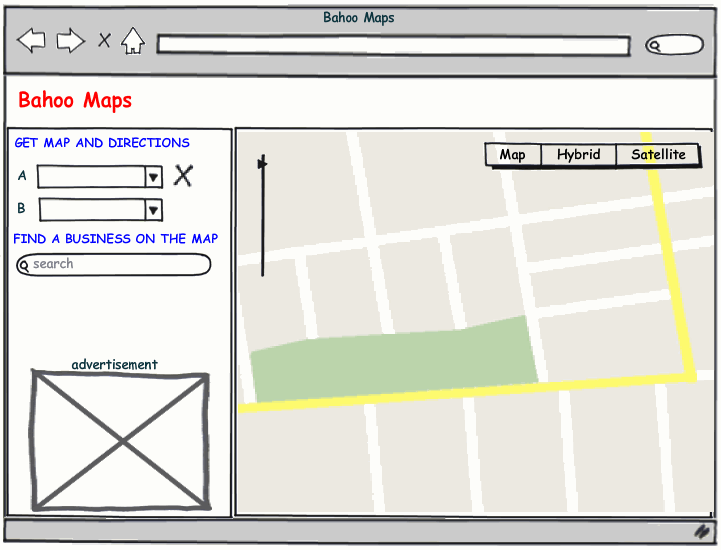
Task: Click the advertisement label text
Action: 114,365
